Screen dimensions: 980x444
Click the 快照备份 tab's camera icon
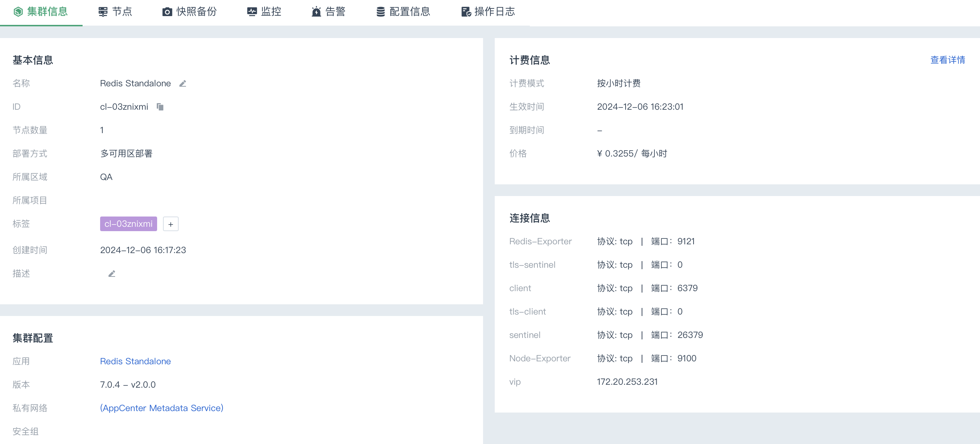click(x=167, y=12)
